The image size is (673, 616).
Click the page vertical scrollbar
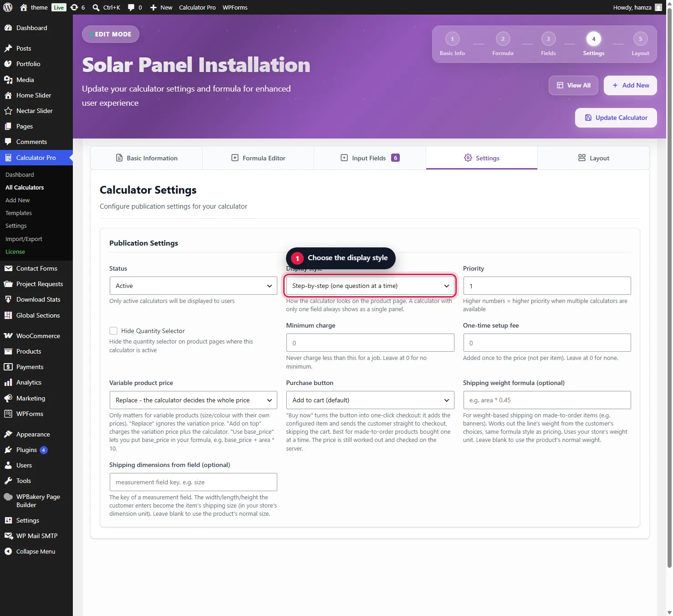tap(669, 287)
